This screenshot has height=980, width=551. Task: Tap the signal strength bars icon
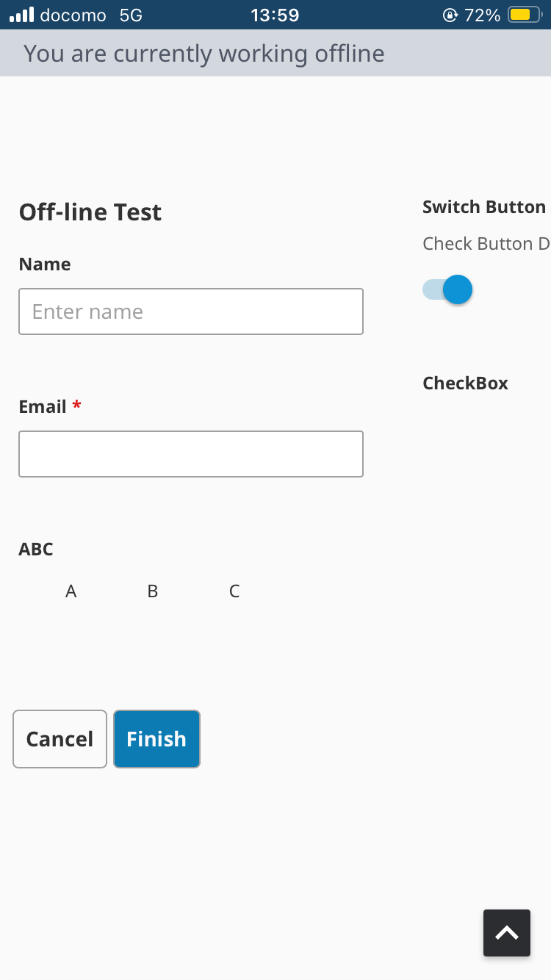21,15
